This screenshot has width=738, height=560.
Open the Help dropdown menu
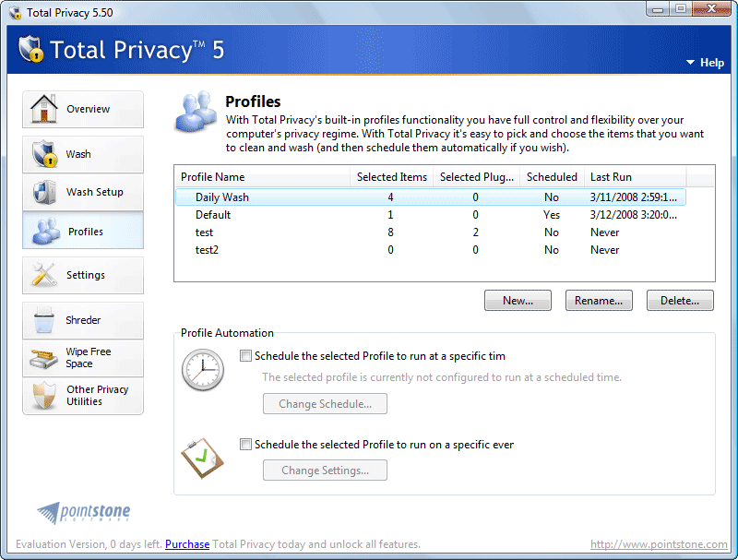tap(705, 63)
